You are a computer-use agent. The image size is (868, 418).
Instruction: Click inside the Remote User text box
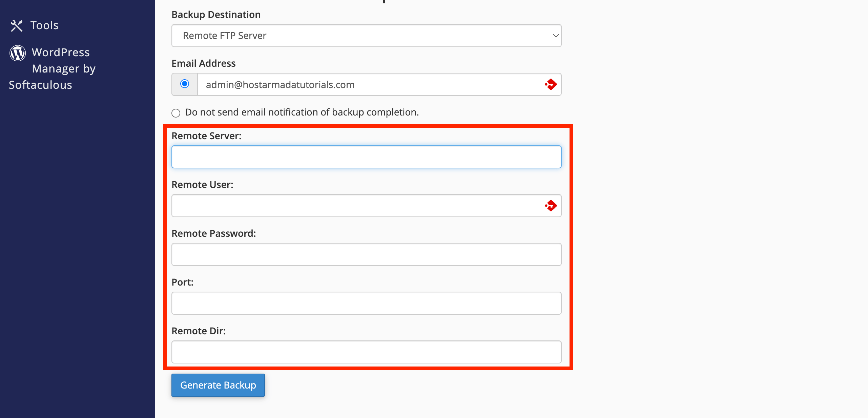(356, 205)
